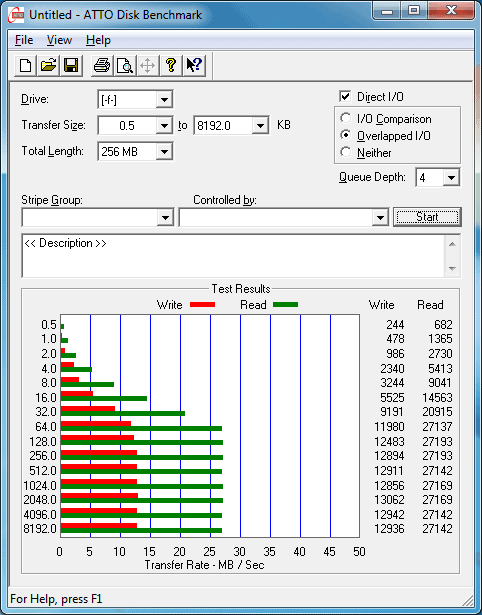Activate the context help arrow-question icon
The image size is (482, 615).
[x=194, y=65]
